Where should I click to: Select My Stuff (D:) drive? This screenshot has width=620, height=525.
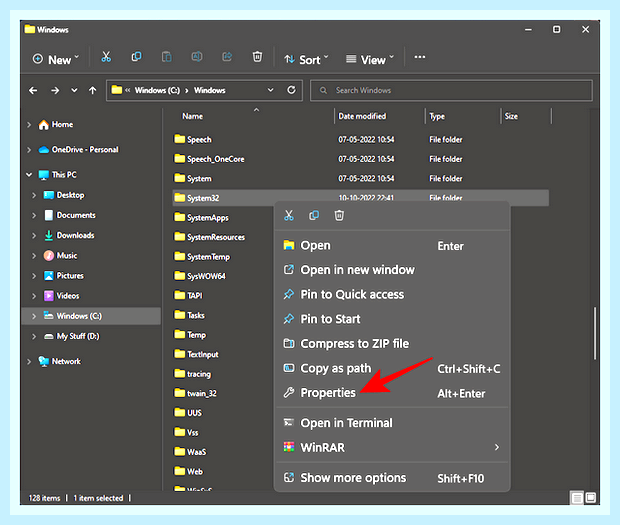[x=78, y=336]
